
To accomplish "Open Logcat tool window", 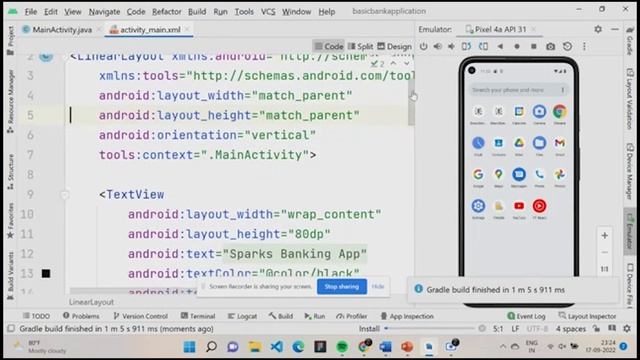I will [x=242, y=316].
